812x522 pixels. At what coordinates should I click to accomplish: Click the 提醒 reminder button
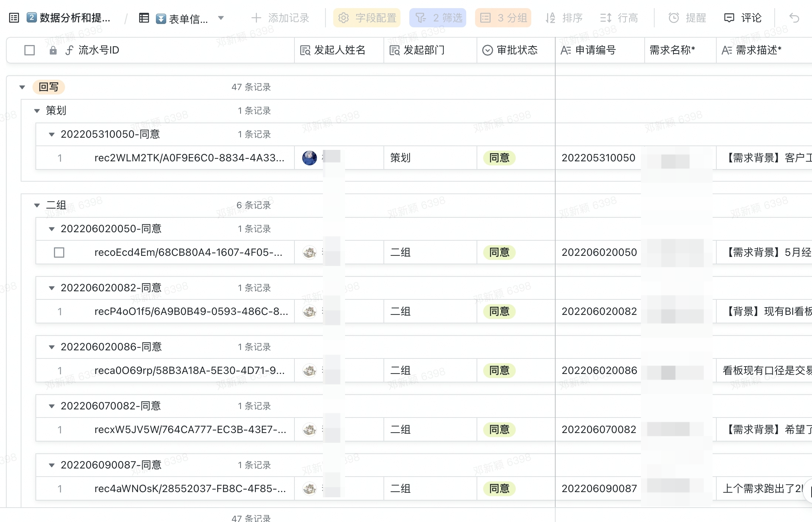(687, 18)
